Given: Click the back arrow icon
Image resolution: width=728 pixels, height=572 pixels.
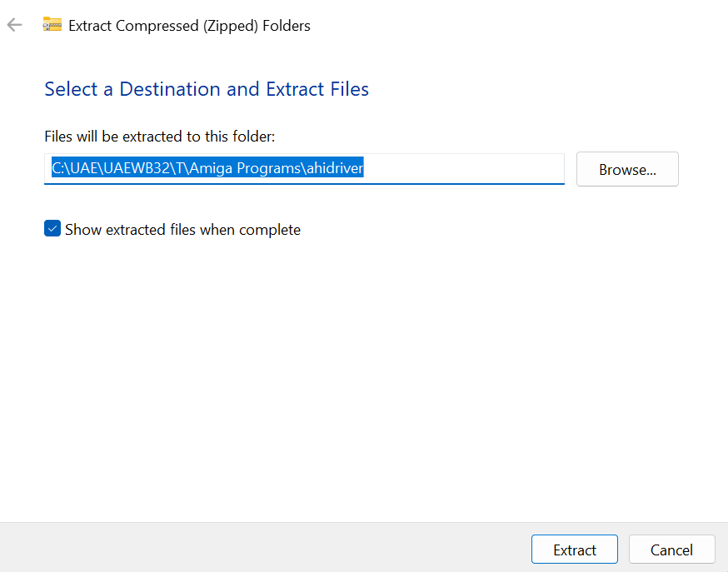Looking at the screenshot, I should pyautogui.click(x=14, y=25).
